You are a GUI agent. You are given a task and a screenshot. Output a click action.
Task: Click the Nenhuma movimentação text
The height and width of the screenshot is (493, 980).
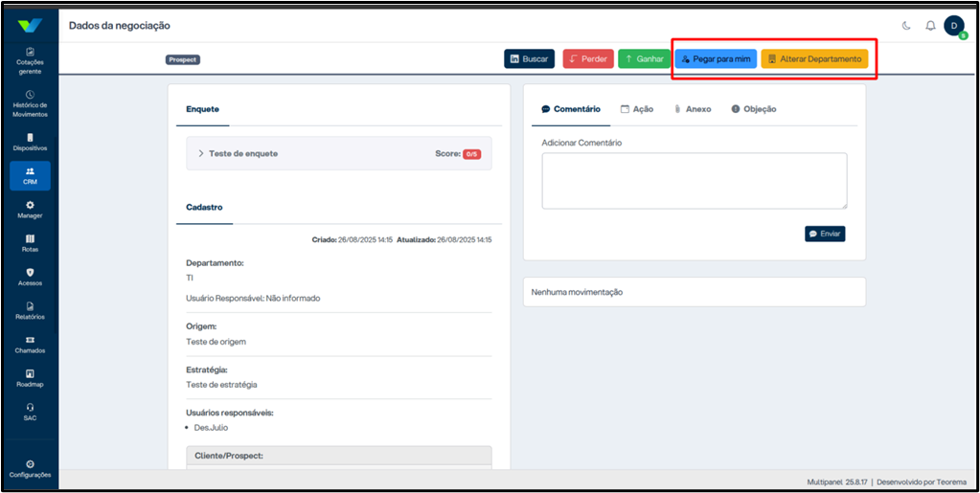click(577, 292)
